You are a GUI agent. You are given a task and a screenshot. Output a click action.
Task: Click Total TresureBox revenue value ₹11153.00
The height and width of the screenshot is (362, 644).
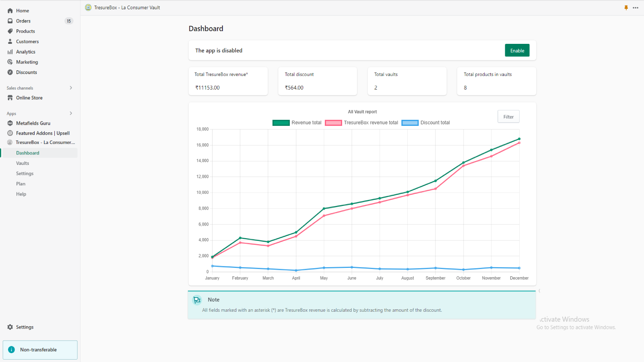tap(207, 88)
